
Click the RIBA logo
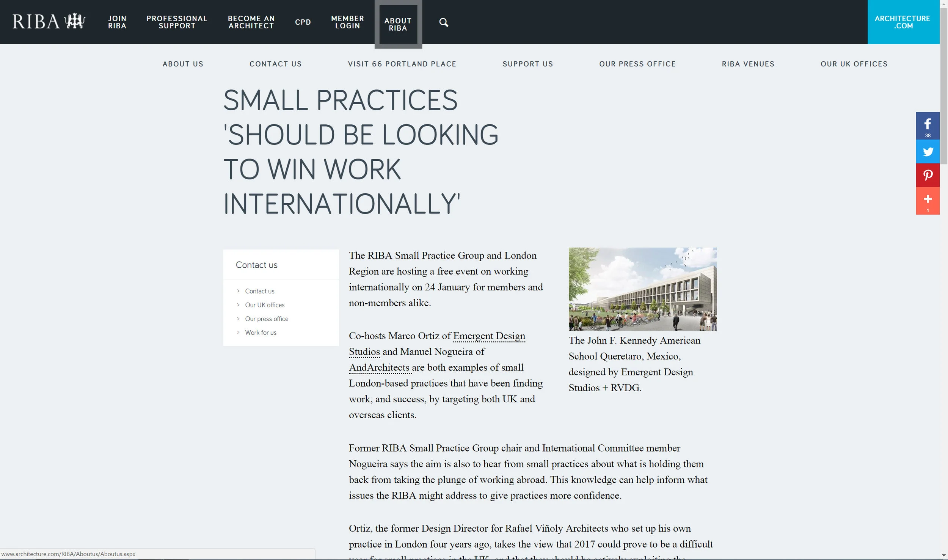49,22
